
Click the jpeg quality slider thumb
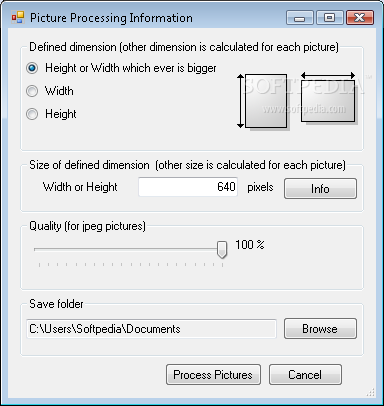coord(222,250)
